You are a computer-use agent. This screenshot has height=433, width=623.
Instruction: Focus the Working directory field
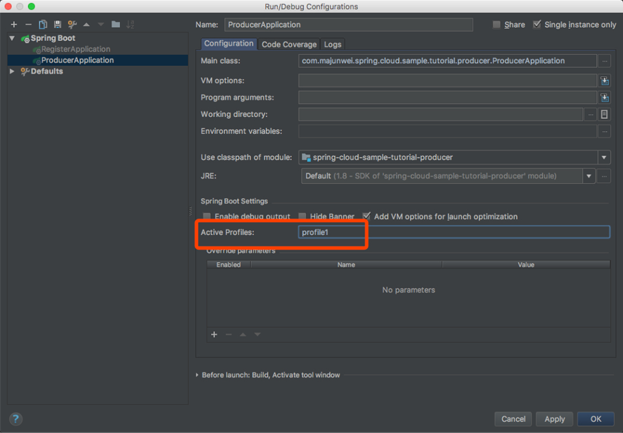click(x=441, y=114)
